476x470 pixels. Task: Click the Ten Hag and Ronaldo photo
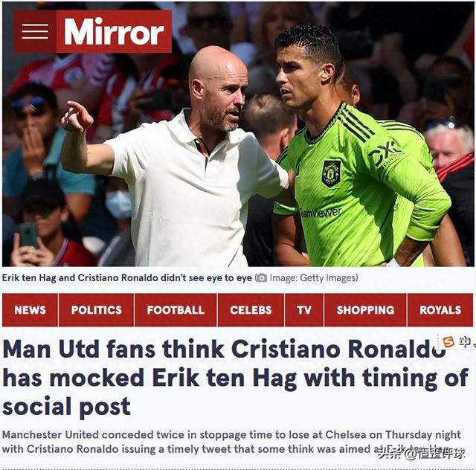[238, 134]
